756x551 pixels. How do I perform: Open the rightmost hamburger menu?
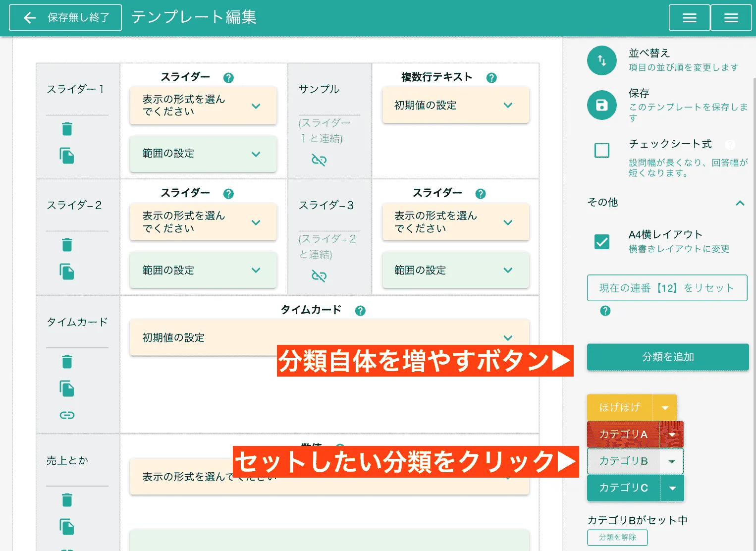tap(731, 17)
